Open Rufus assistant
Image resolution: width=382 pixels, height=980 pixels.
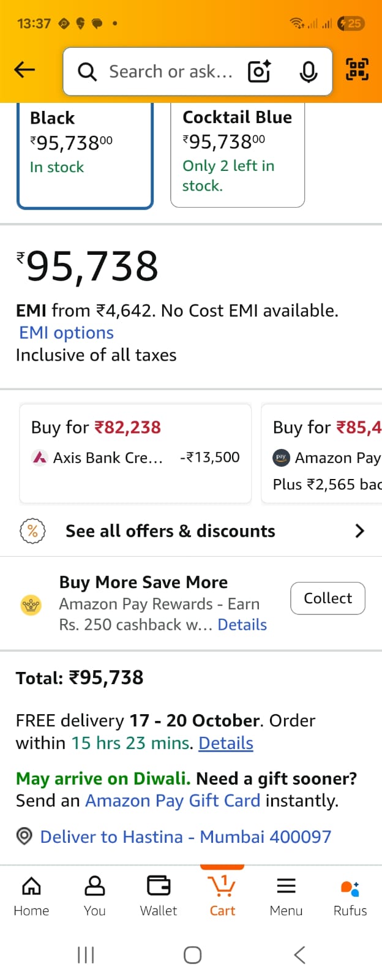point(350,895)
